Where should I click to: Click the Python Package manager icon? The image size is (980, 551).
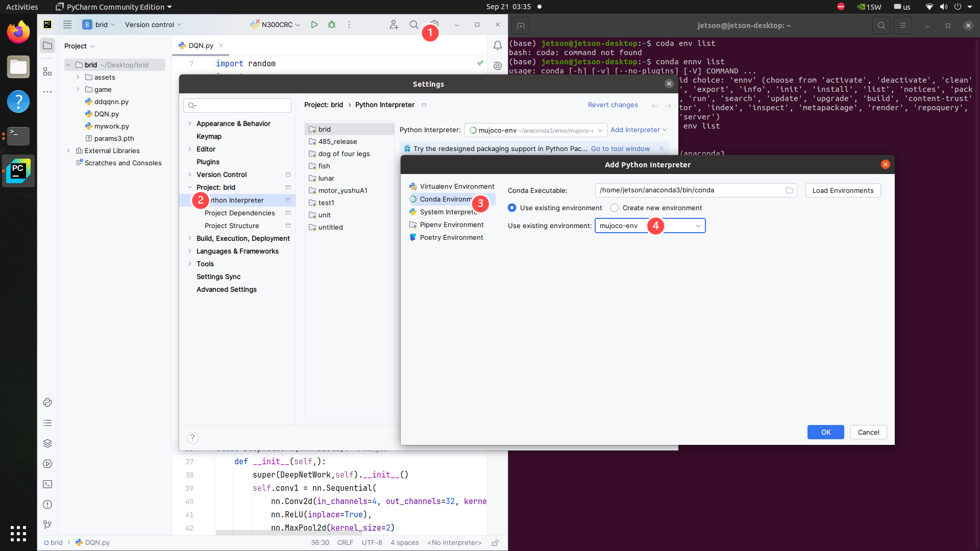tap(48, 403)
